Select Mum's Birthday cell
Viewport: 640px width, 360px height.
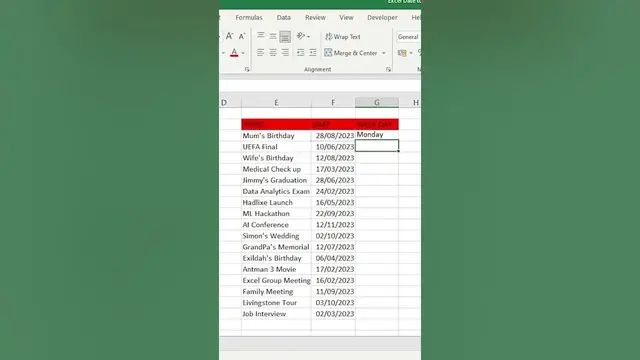tap(276, 136)
